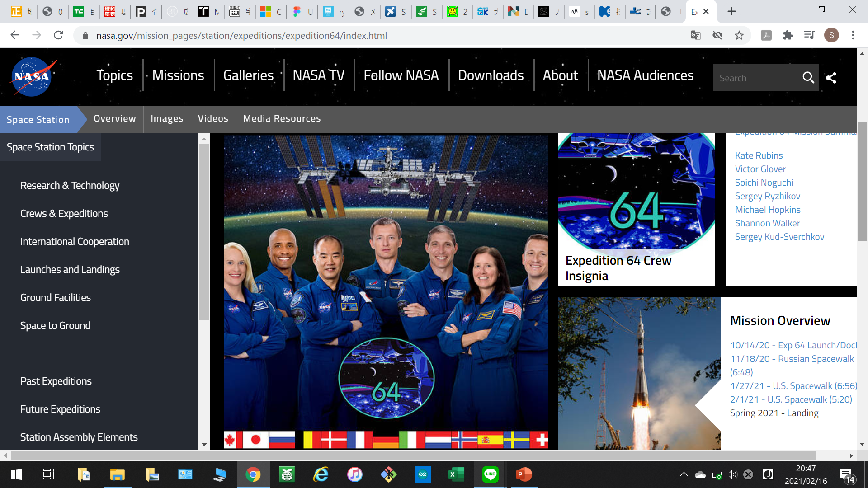Open PowerPoint from the taskbar
The image size is (868, 488).
524,474
